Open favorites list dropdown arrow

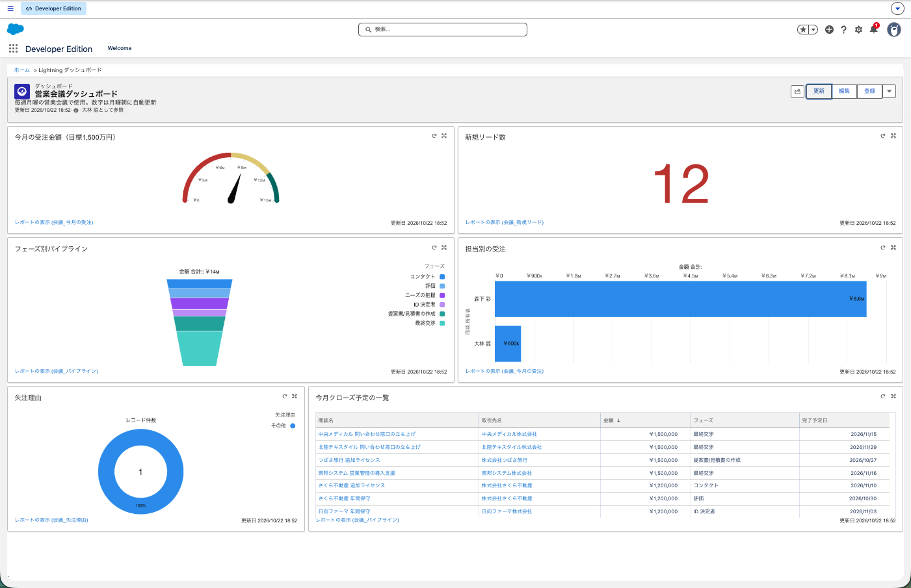pos(813,29)
